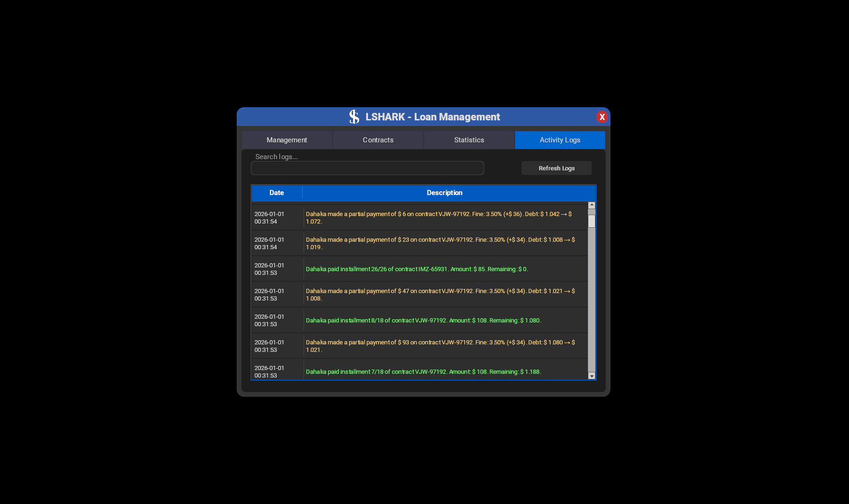The height and width of the screenshot is (504, 849).
Task: Click the Description column header
Action: [x=445, y=193]
